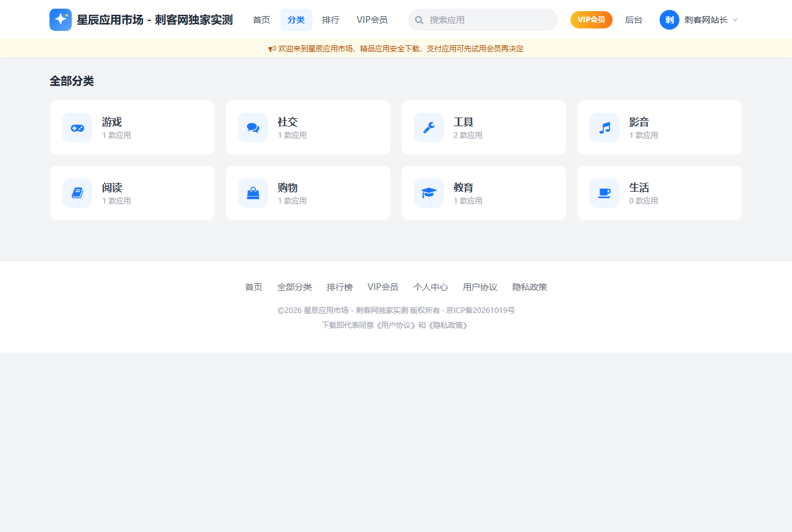Screen dimensions: 792x532
Task: Click into the 搜索应用 search field
Action: (483, 20)
